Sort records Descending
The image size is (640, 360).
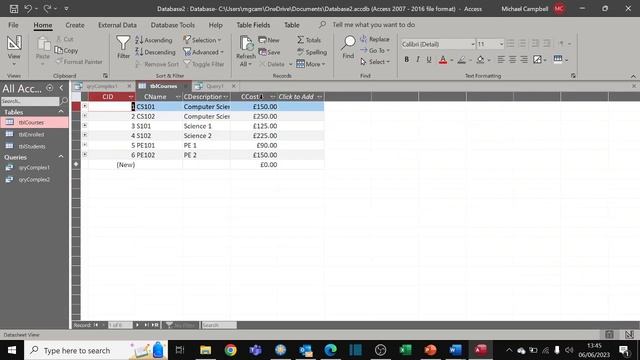coord(155,52)
